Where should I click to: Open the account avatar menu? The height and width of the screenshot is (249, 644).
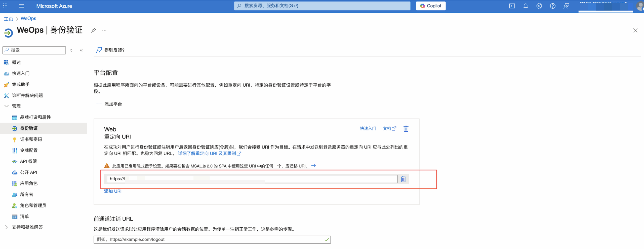[640, 6]
